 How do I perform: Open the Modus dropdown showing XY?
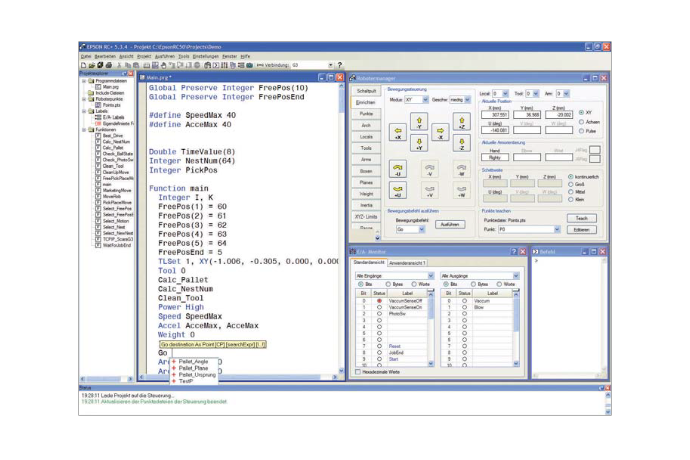[415, 100]
